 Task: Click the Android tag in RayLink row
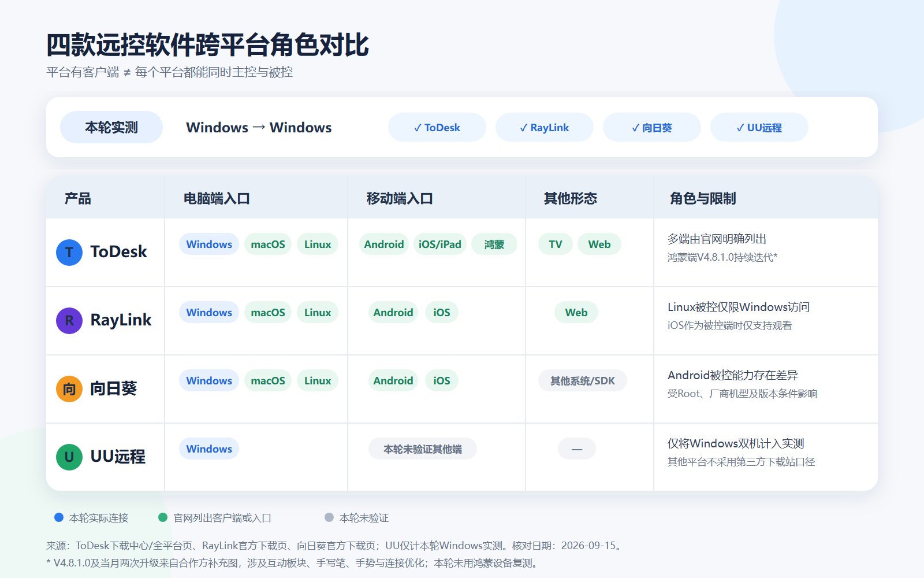tap(393, 312)
